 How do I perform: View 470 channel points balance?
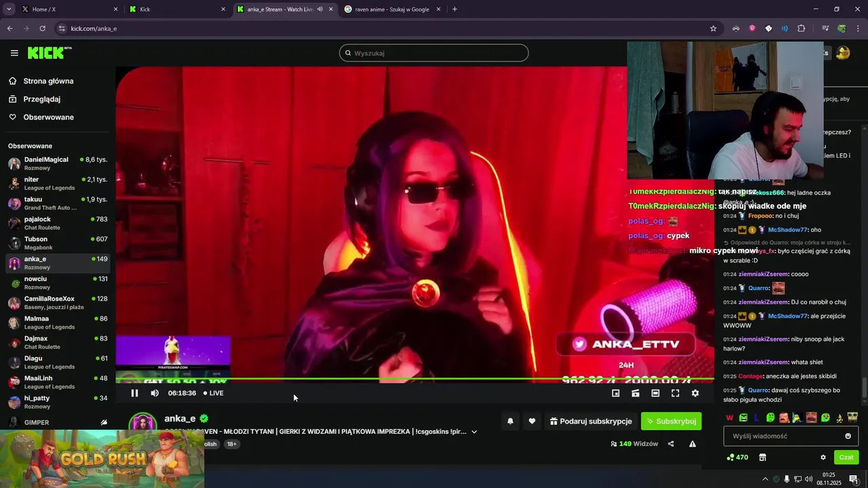[737, 457]
